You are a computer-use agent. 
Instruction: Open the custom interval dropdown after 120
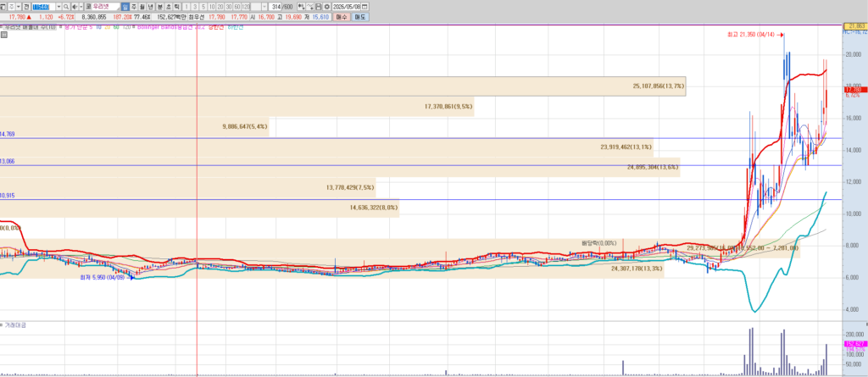pyautogui.click(x=264, y=7)
